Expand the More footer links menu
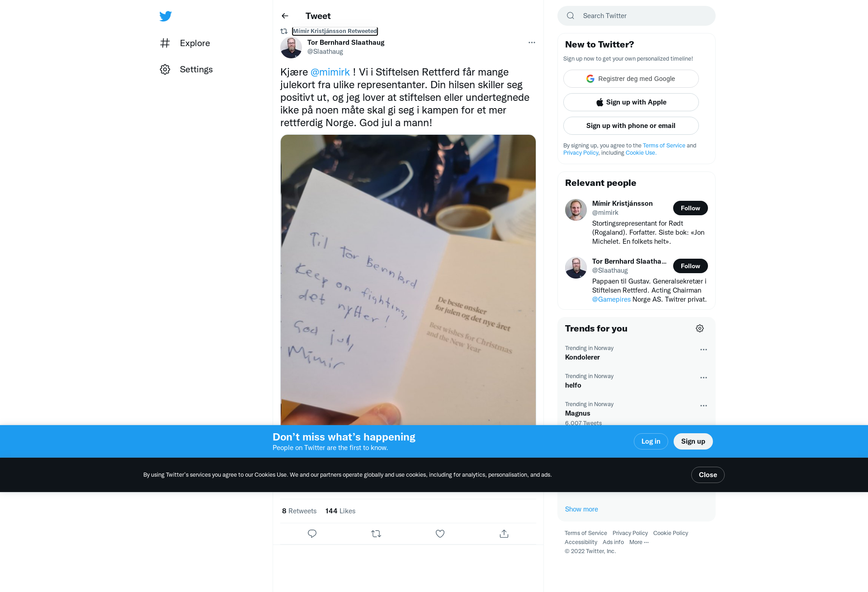868x592 pixels. (x=639, y=542)
